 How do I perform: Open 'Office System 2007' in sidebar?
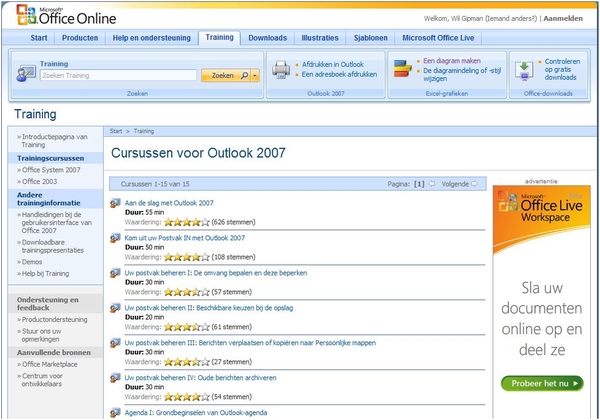tap(50, 170)
